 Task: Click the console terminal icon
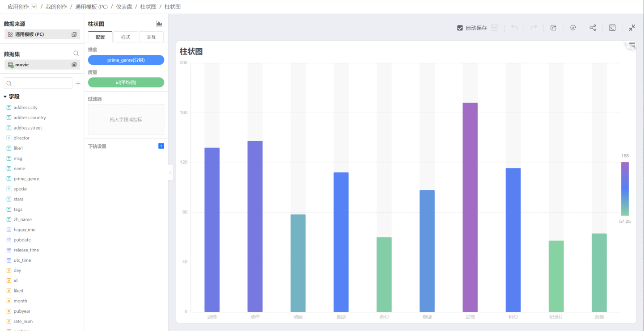click(x=612, y=28)
